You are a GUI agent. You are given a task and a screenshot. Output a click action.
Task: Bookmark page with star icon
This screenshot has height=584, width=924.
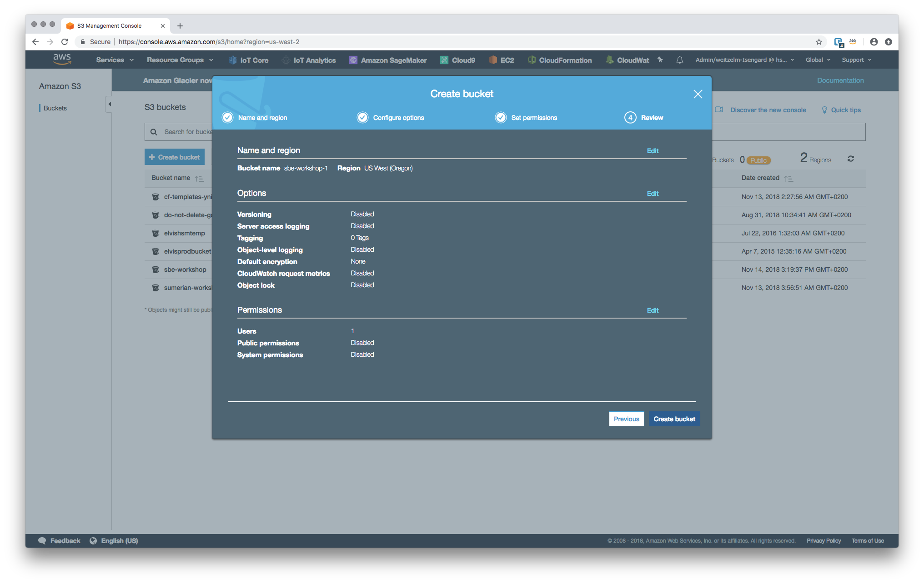pos(819,42)
